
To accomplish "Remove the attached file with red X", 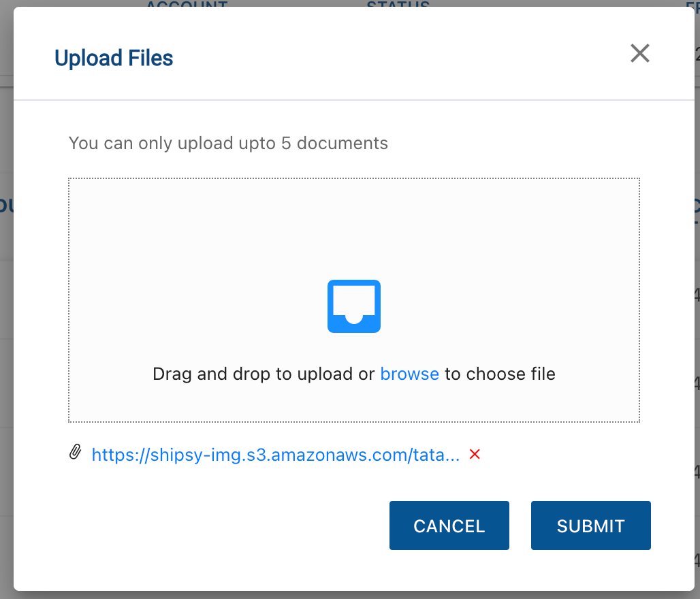I will 475,455.
